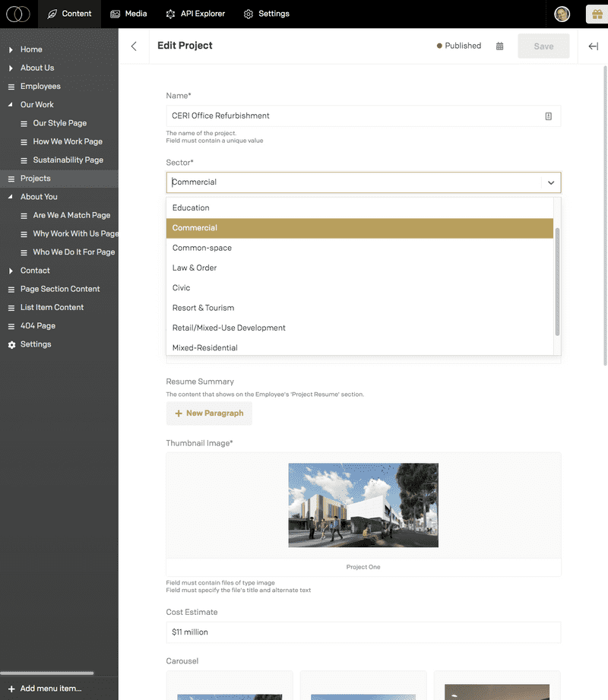Click the Project One thumbnail image
This screenshot has height=700, width=608.
click(x=363, y=505)
